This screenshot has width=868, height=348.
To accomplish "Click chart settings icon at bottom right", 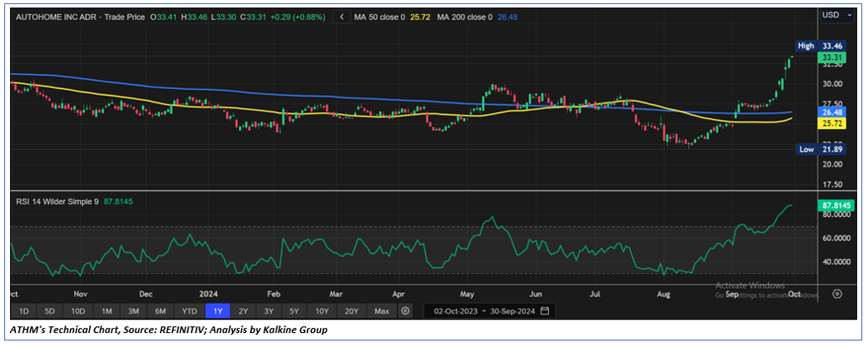I will [837, 295].
